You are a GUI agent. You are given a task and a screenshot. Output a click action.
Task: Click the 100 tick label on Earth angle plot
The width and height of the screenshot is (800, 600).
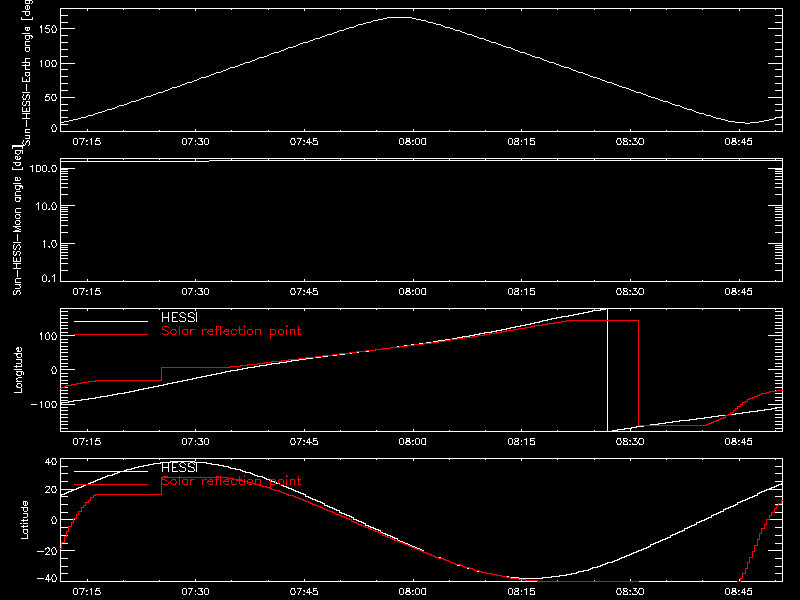[47, 64]
